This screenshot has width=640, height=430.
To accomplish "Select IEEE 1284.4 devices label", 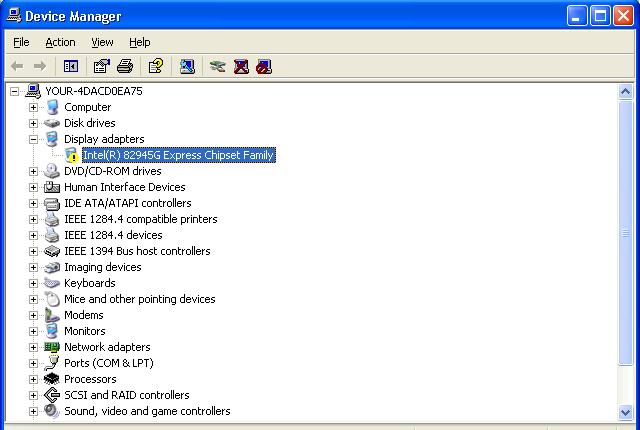I will coord(113,235).
